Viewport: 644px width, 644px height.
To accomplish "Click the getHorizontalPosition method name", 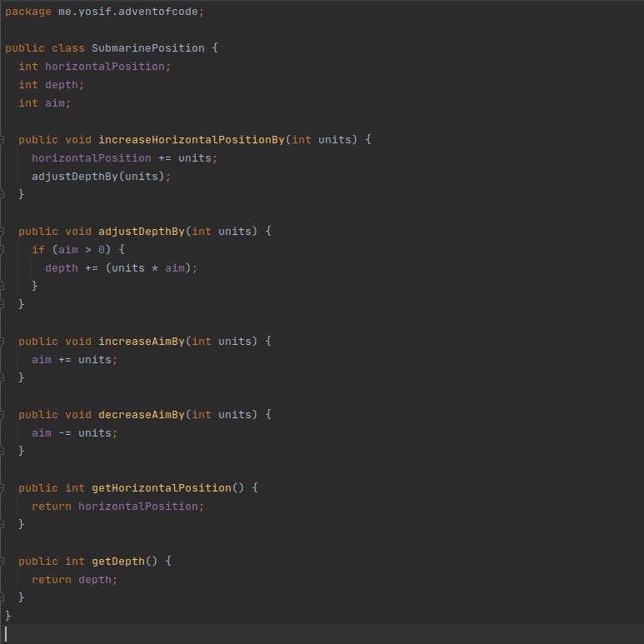I will point(162,488).
